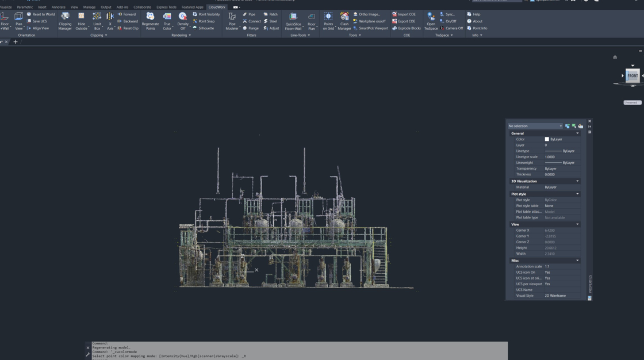
Task: Click the FRONT face of ViewCube
Action: [632, 75]
